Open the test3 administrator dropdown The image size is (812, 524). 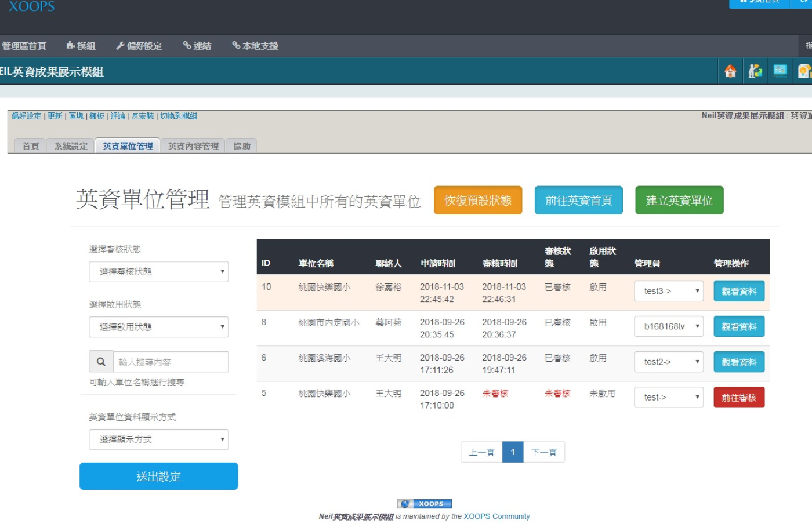tap(669, 291)
